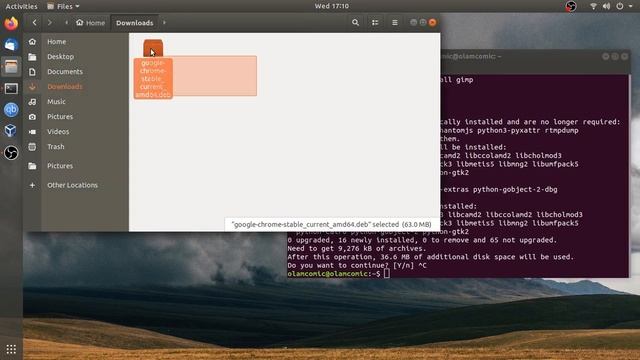640x360 pixels.
Task: Open the volume indicator
Action: (606, 6)
